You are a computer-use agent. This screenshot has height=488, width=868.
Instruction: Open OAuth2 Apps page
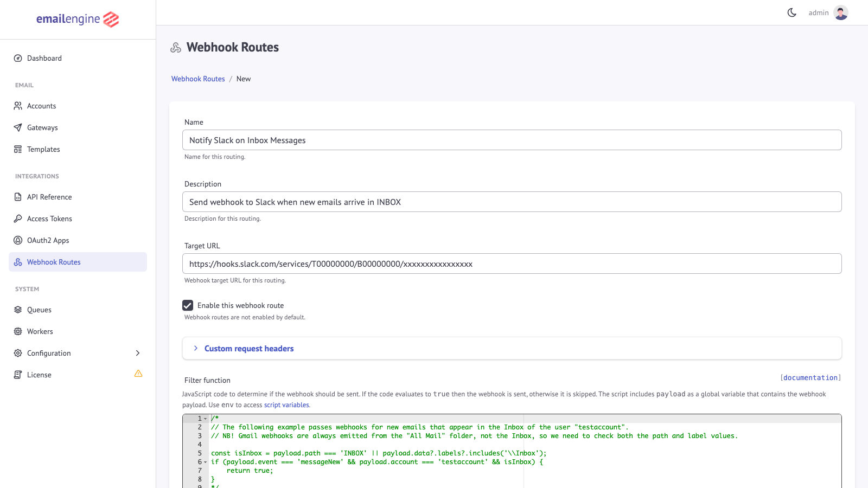(78, 240)
